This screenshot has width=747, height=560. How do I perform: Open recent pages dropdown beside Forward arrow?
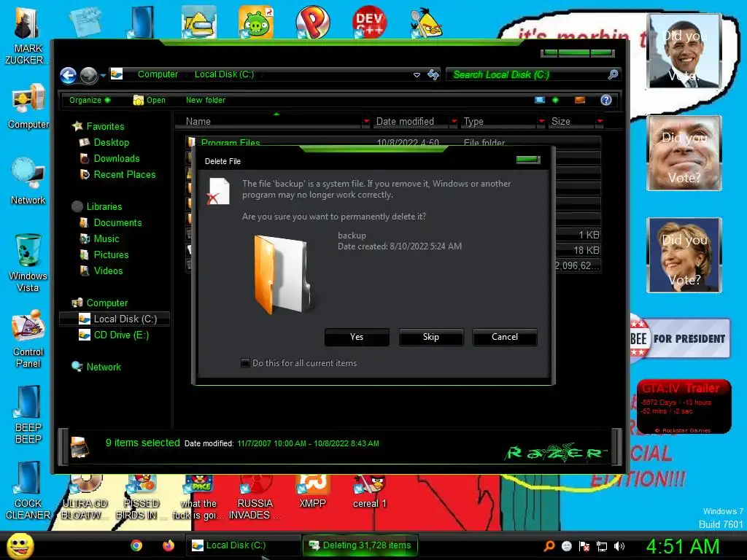[103, 75]
